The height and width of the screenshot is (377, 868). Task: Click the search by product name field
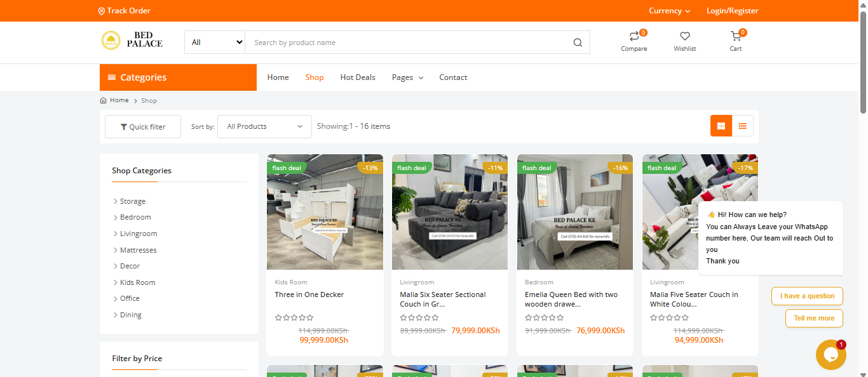coord(407,43)
